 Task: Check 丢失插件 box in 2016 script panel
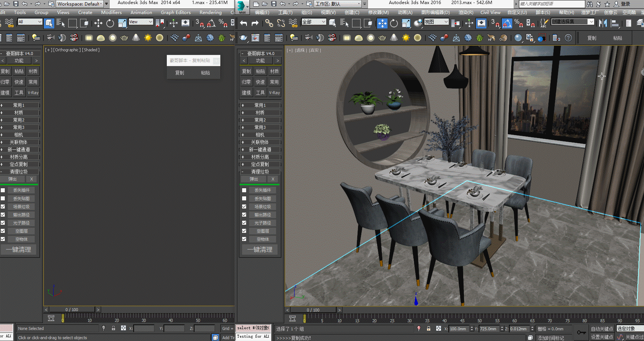(x=244, y=190)
